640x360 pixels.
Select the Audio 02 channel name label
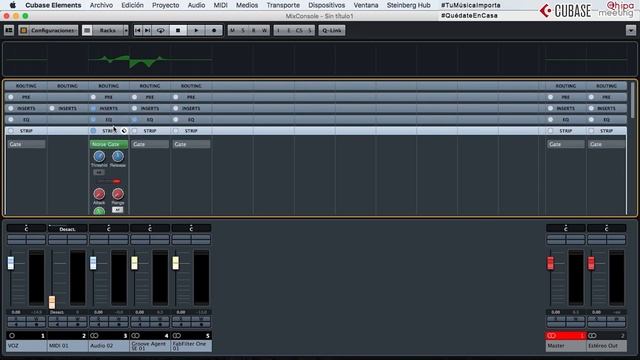(109, 346)
